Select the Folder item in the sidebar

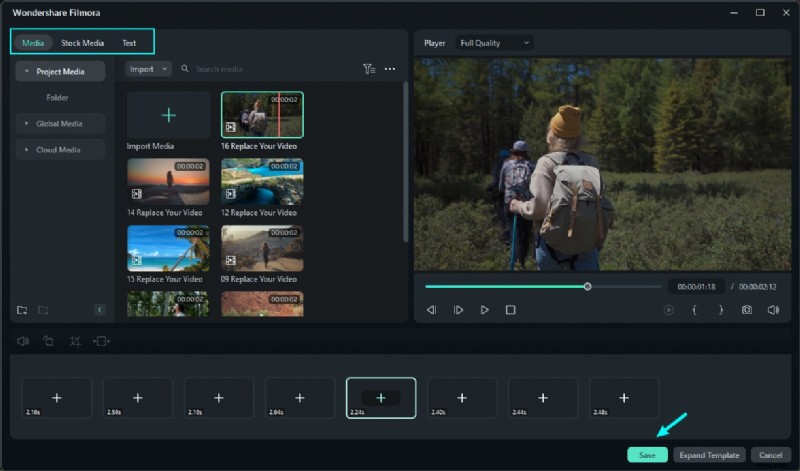point(57,97)
